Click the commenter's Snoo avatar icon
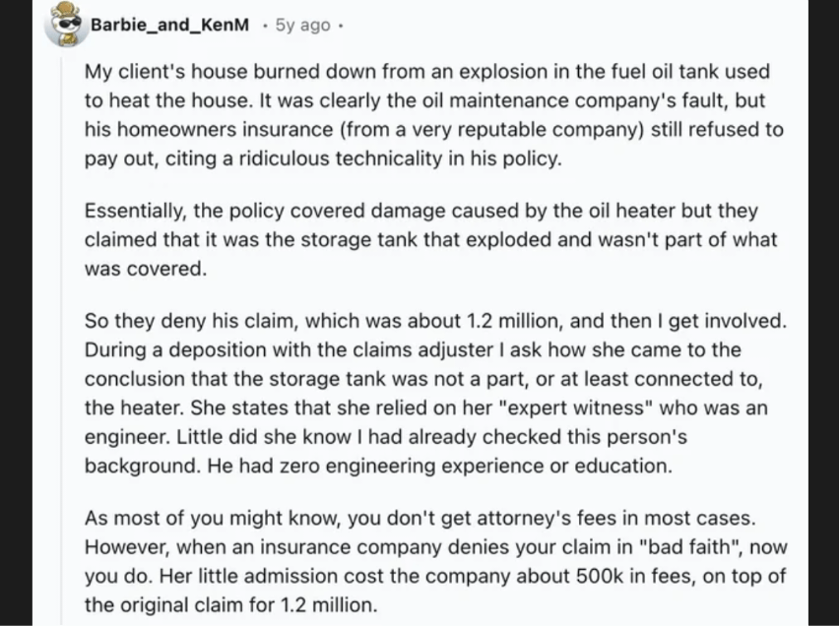 click(x=65, y=23)
